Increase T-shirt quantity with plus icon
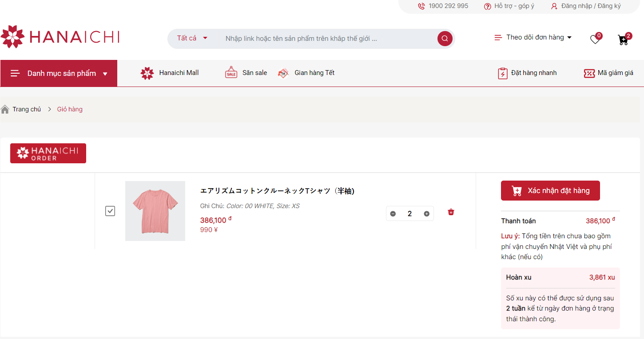 427,214
